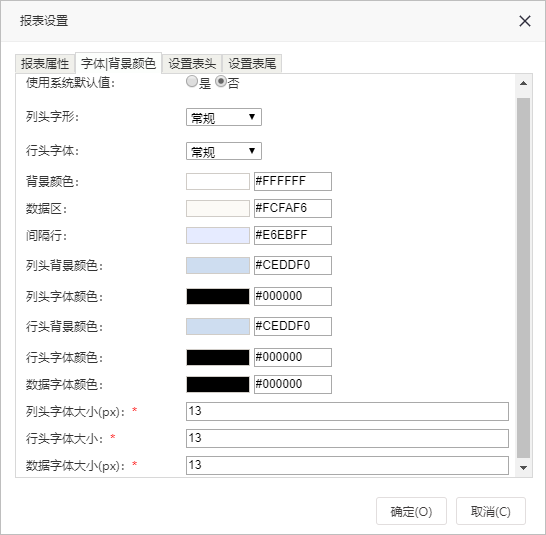
Task: Focus the 列头字体大小(px) input field
Action: [347, 411]
